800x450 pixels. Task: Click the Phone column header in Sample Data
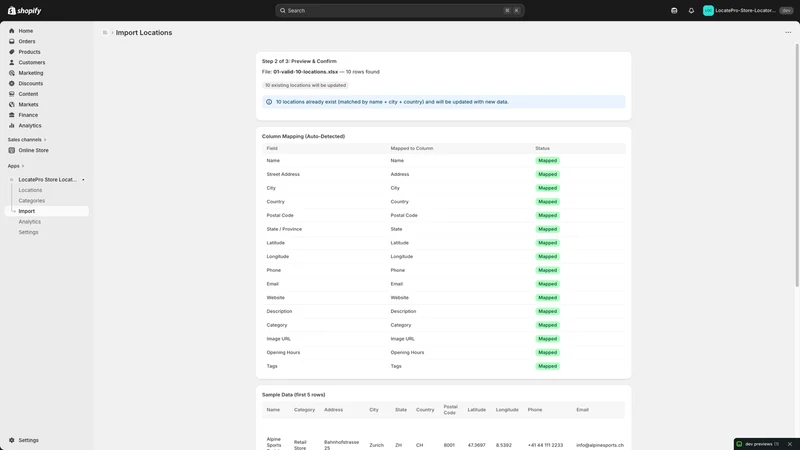535,410
